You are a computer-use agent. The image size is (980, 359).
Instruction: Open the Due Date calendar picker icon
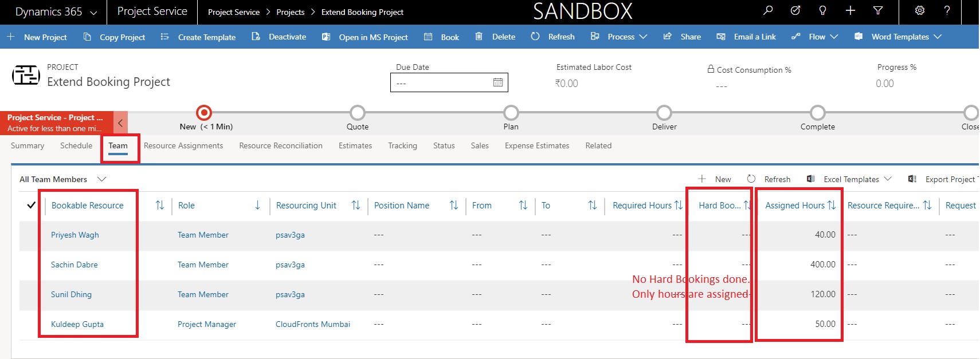pos(498,82)
